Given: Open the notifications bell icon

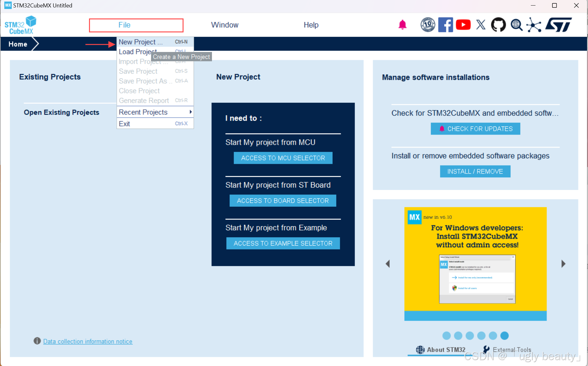Looking at the screenshot, I should pos(402,25).
